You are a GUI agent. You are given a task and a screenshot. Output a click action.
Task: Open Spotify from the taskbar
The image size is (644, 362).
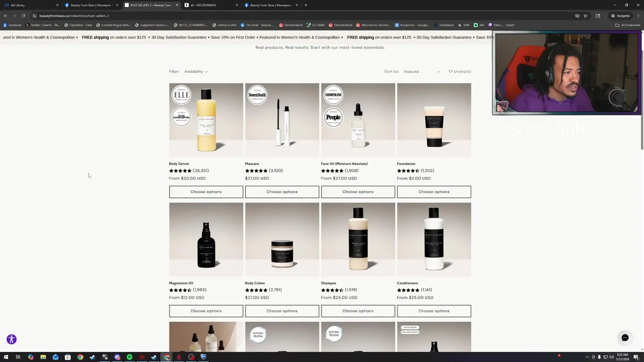point(129,357)
